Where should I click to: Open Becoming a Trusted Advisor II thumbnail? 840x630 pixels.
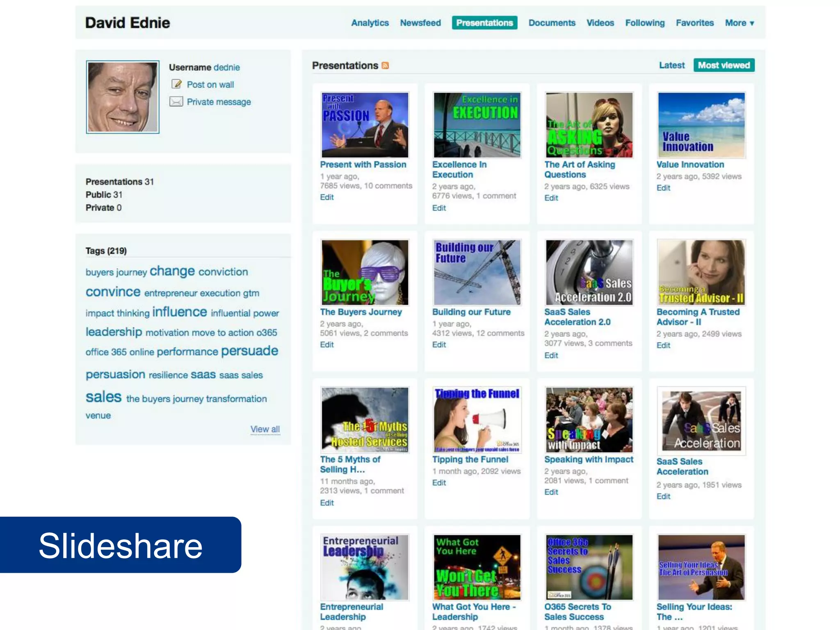(x=701, y=272)
